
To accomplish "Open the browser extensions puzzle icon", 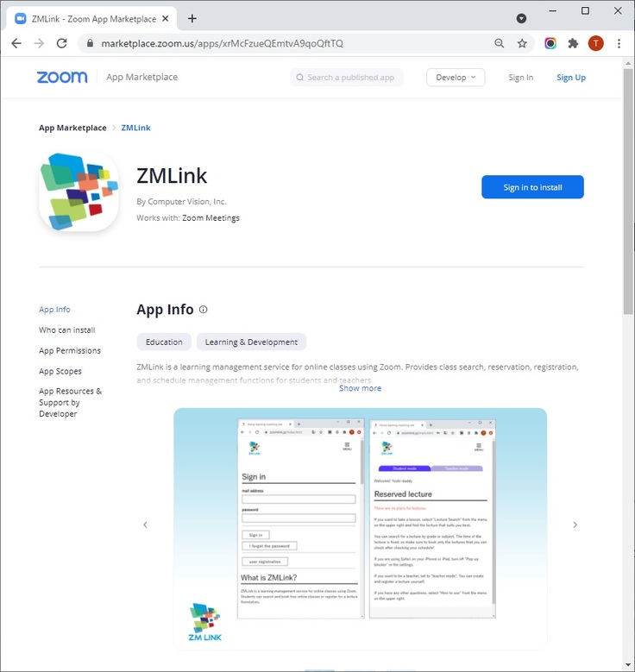I will coord(573,43).
